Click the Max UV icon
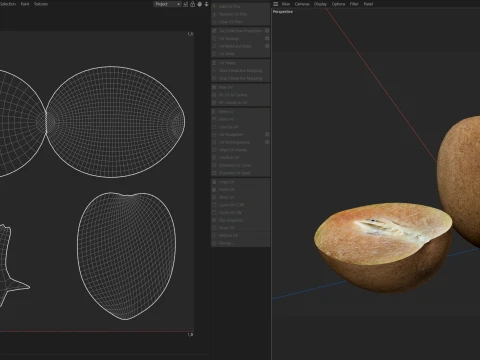The height and width of the screenshot is (360, 480). 214,87
